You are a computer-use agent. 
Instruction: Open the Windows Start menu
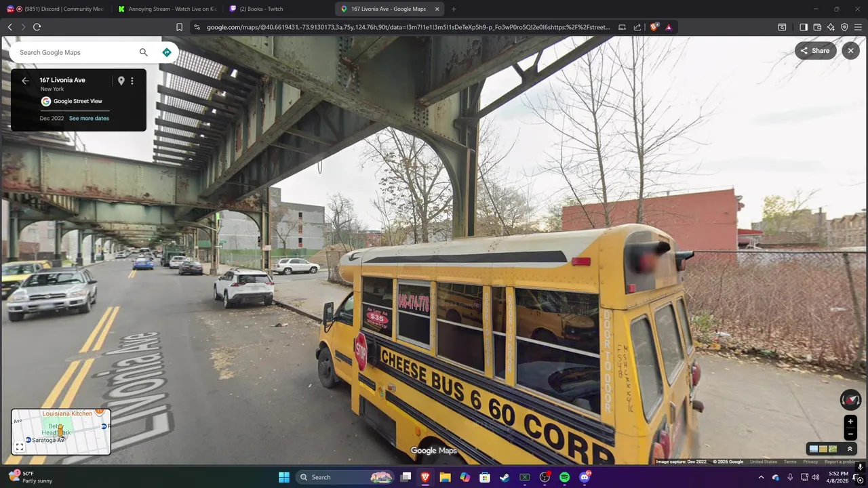(x=284, y=477)
